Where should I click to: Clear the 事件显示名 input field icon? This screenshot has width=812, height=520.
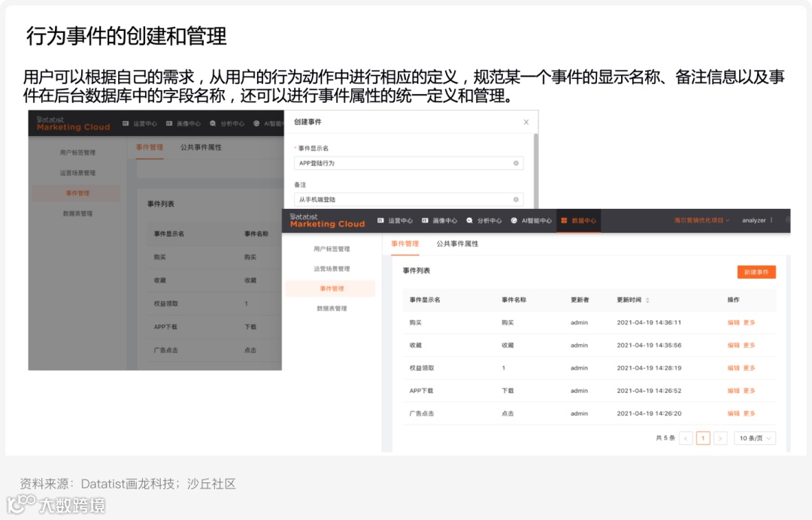click(x=516, y=163)
